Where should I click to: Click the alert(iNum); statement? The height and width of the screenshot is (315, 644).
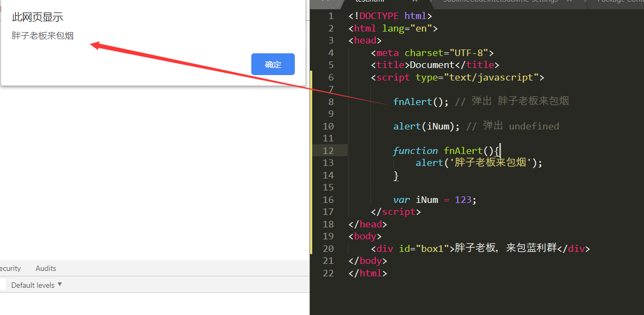click(x=426, y=126)
